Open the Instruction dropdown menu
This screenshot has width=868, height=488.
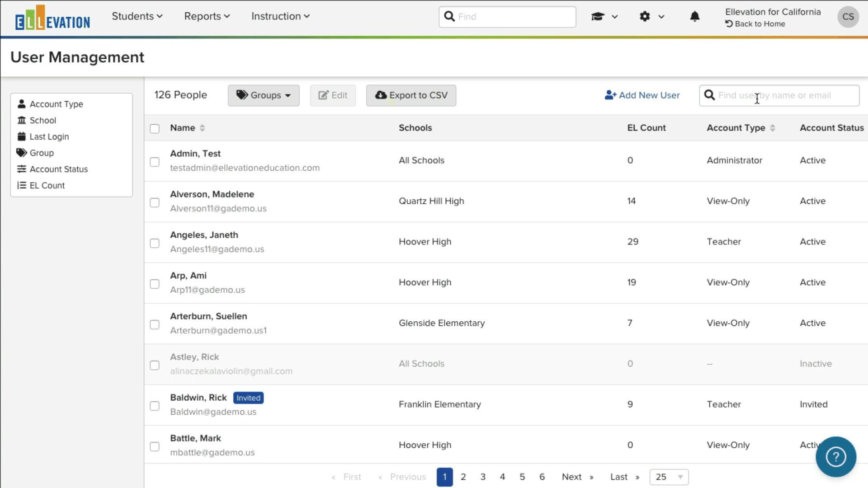click(280, 16)
